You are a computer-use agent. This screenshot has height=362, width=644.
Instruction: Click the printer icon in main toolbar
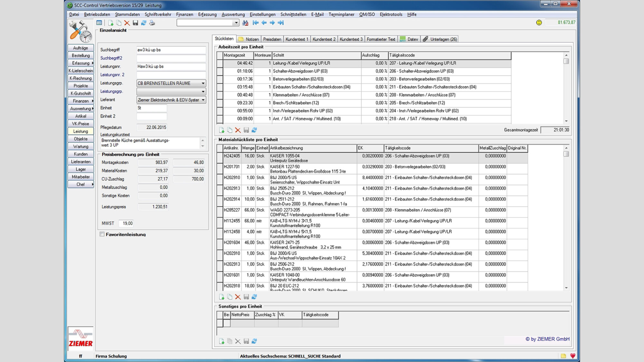tap(152, 23)
